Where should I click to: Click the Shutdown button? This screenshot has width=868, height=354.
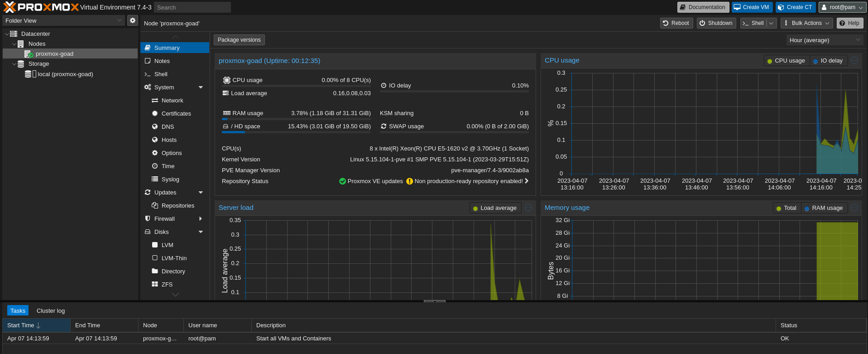(x=716, y=23)
